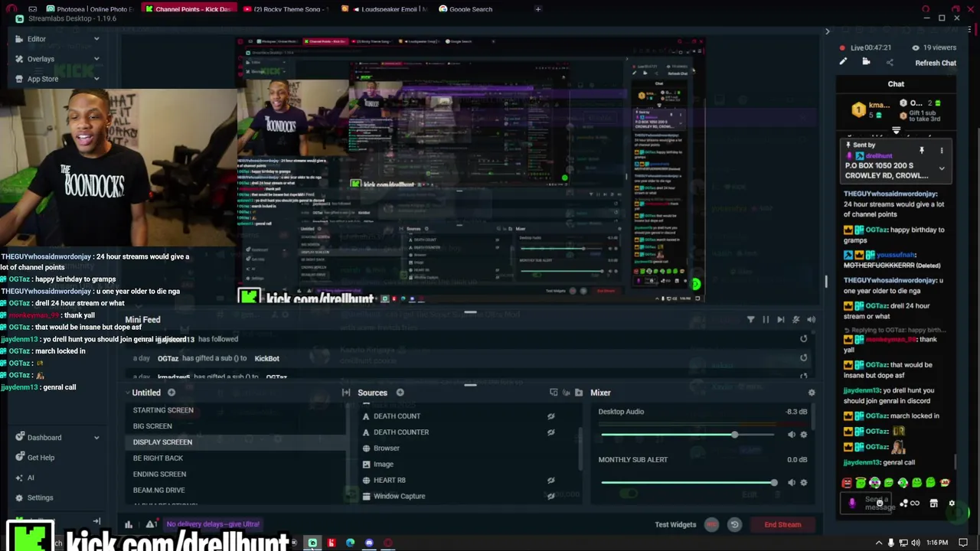Select the ENDING SCREEN scene
The image size is (980, 551).
coord(159,474)
